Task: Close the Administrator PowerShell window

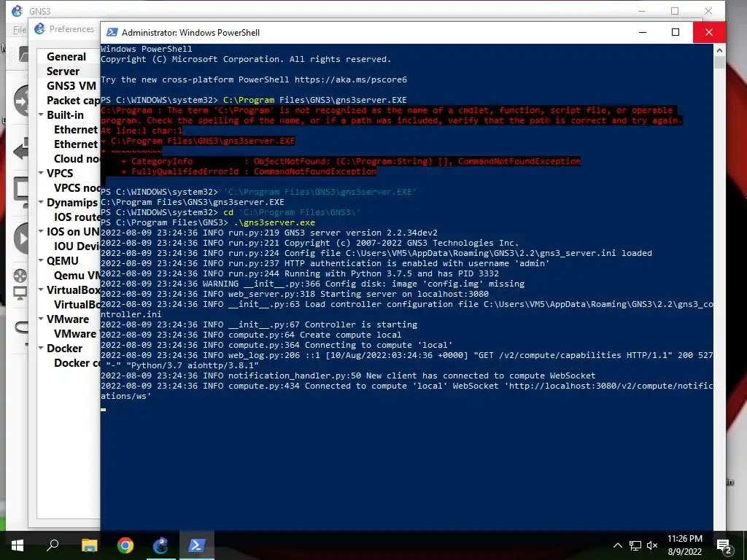Action: click(x=709, y=32)
